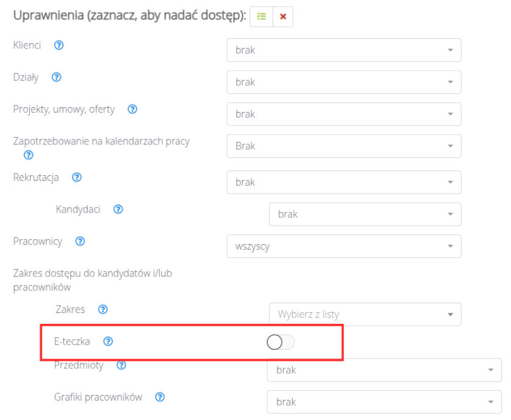Expand the Rekrutacja permission dropdown
The height and width of the screenshot is (420, 511).
tap(344, 182)
